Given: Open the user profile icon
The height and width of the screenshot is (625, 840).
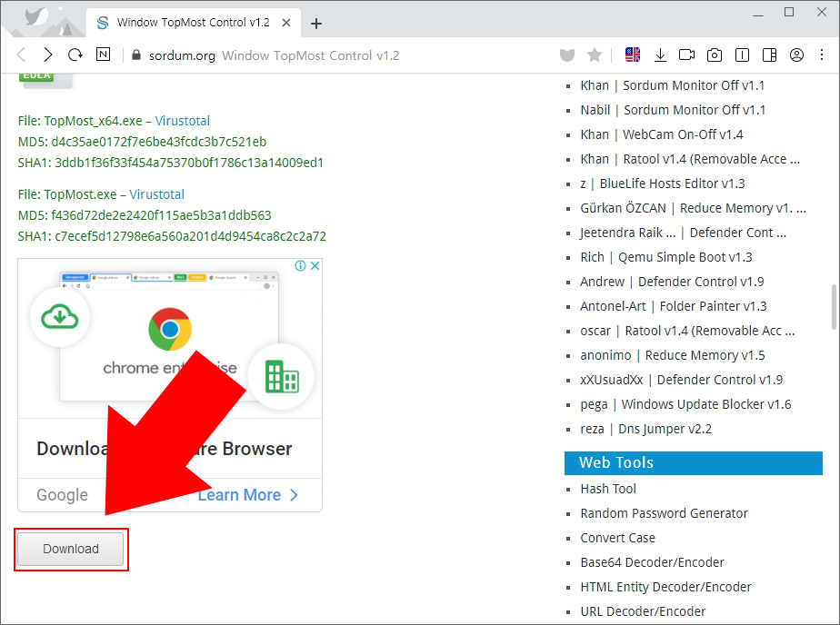Looking at the screenshot, I should click(x=796, y=55).
